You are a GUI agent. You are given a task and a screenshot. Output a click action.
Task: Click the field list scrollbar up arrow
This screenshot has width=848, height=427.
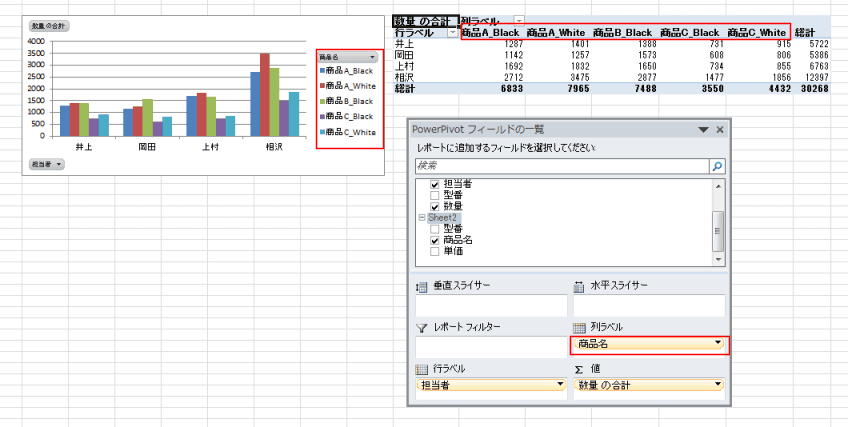point(718,186)
